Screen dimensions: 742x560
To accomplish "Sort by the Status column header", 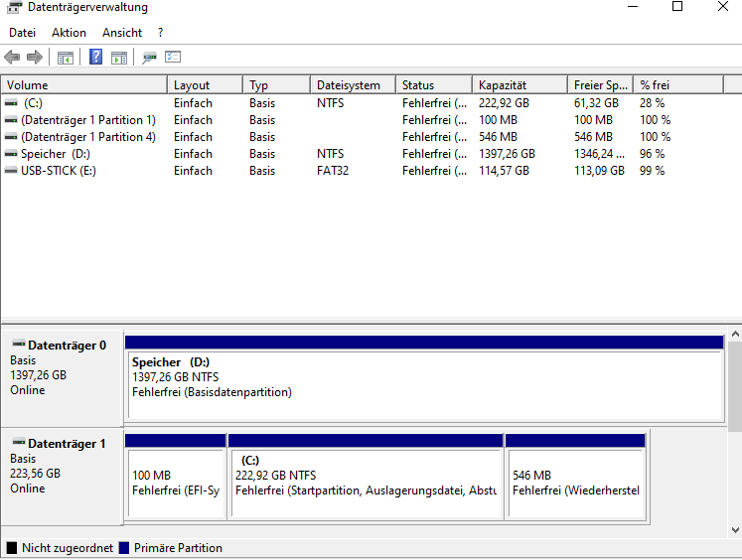I will tap(434, 85).
